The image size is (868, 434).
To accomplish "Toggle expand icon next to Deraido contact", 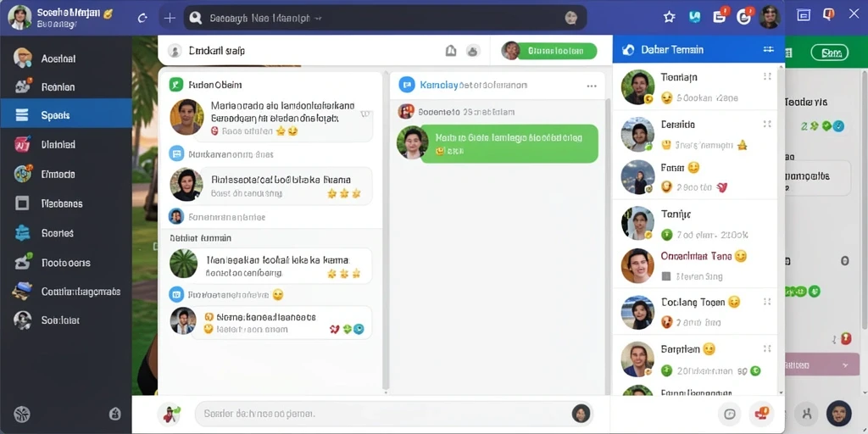I will click(767, 124).
